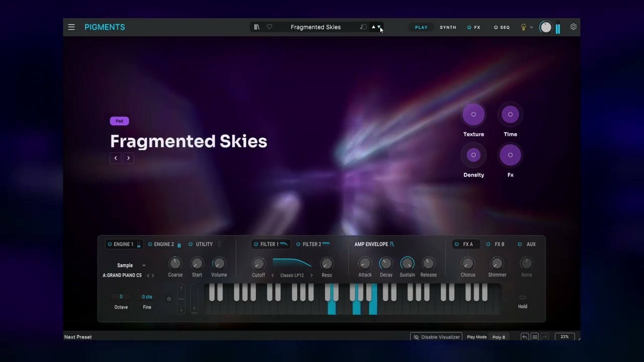
Task: Click the Classic LP12 filter type label
Action: pyautogui.click(x=292, y=276)
